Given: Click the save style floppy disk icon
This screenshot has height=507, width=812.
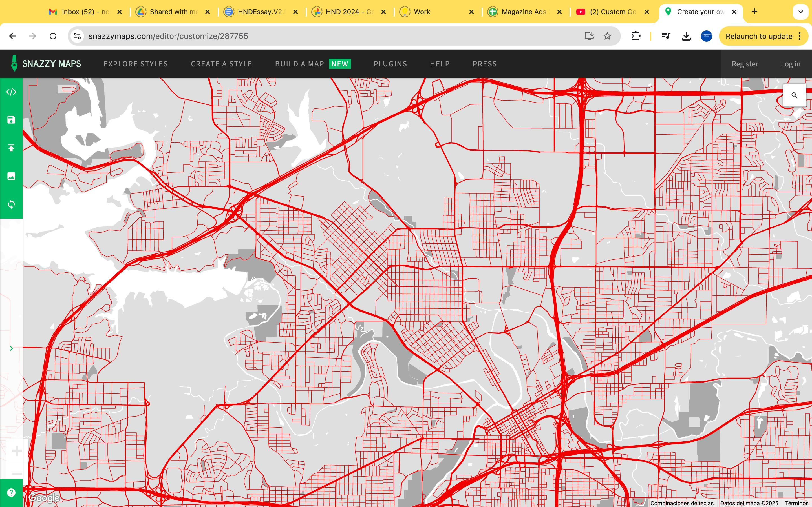Looking at the screenshot, I should (x=11, y=120).
